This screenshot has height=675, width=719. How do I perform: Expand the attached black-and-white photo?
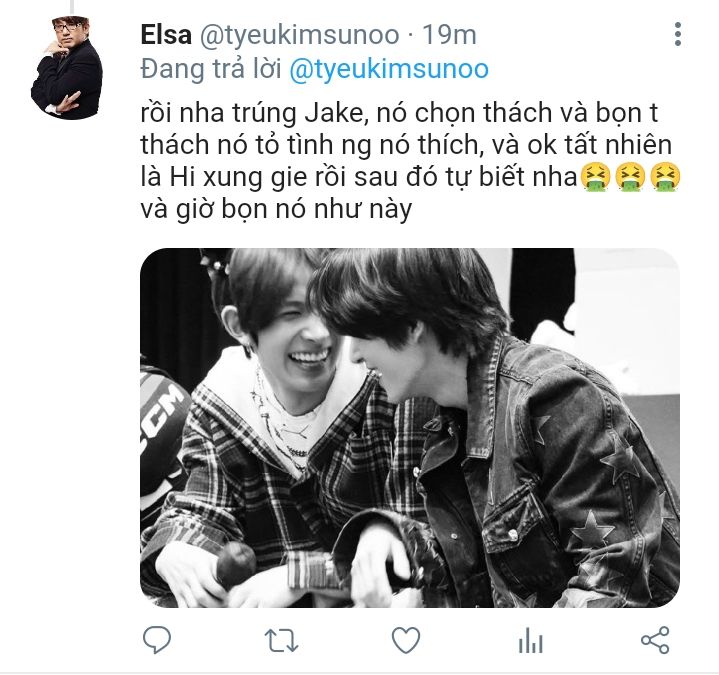click(409, 428)
